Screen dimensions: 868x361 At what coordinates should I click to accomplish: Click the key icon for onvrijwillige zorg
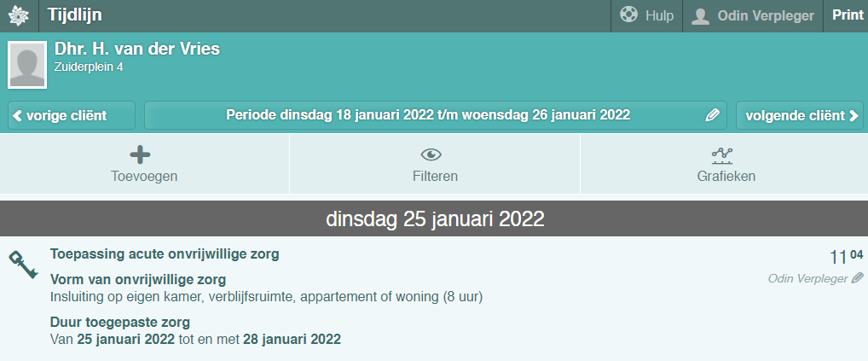pyautogui.click(x=22, y=264)
